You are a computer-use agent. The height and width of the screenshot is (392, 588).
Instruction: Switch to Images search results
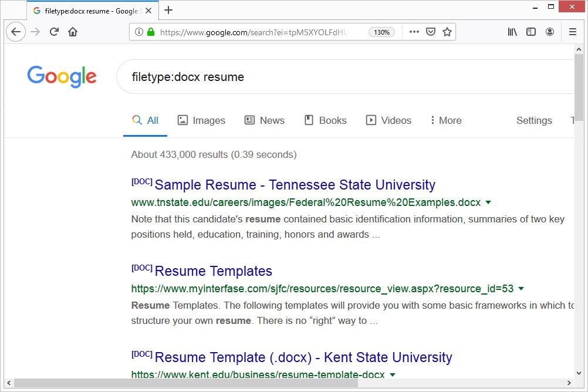click(x=201, y=120)
